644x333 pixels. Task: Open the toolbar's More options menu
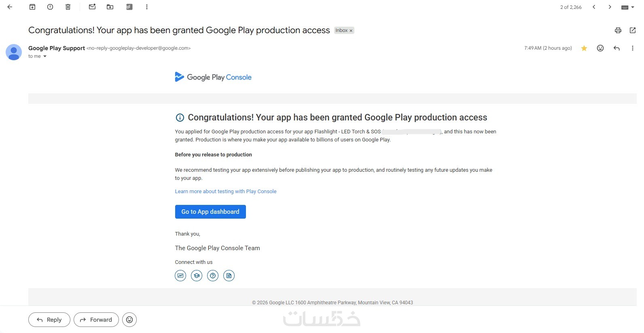147,7
